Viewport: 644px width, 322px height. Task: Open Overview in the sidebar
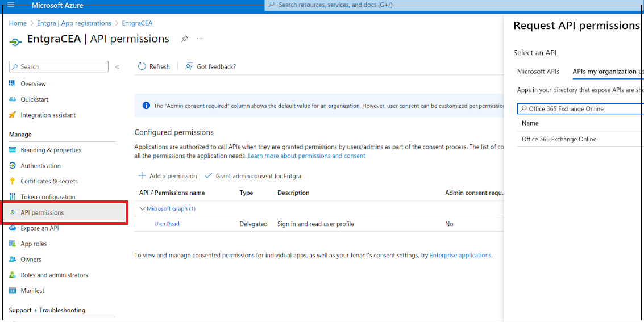point(34,83)
